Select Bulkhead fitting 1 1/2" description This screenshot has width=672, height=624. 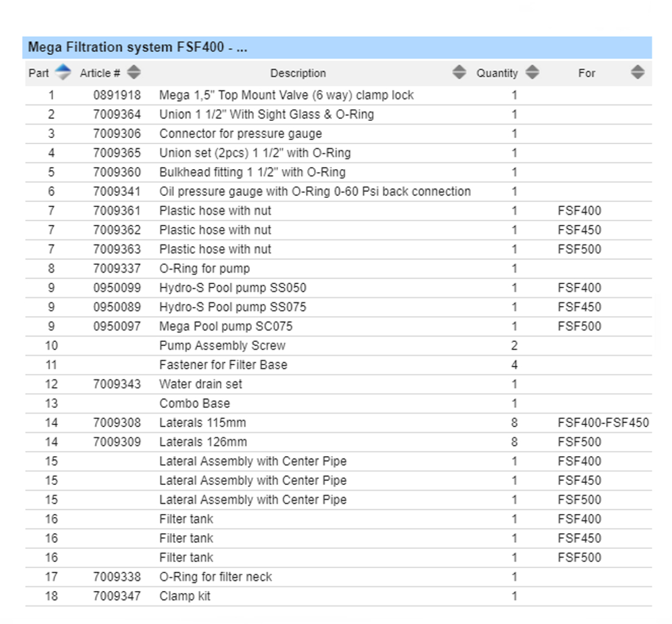[x=252, y=172]
